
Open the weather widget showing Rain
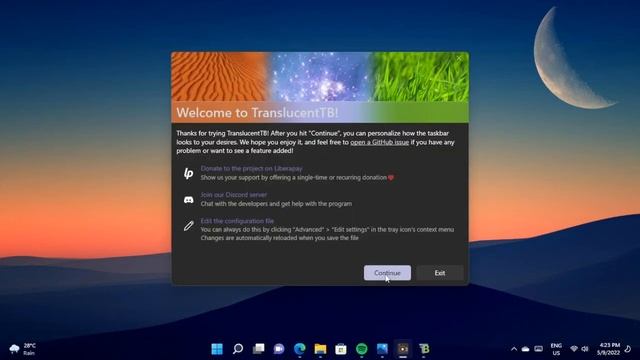[x=23, y=349]
